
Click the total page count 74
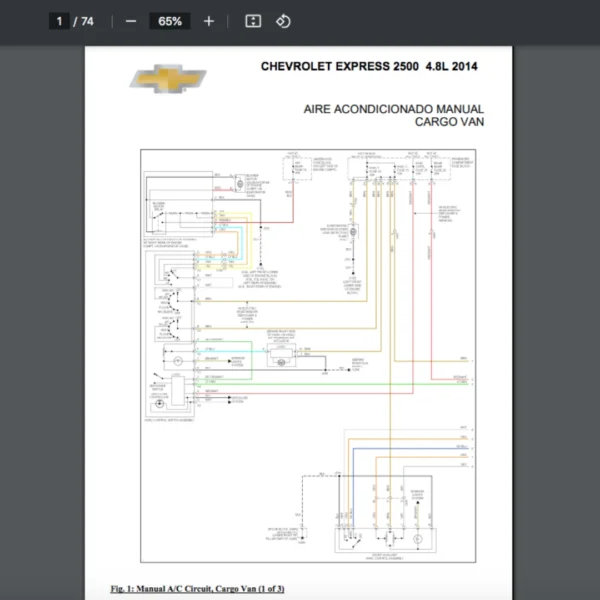point(87,21)
